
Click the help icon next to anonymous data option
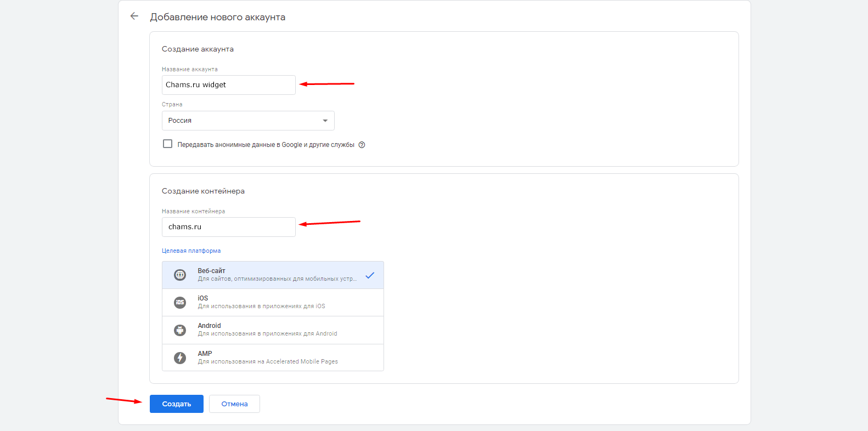click(x=362, y=145)
